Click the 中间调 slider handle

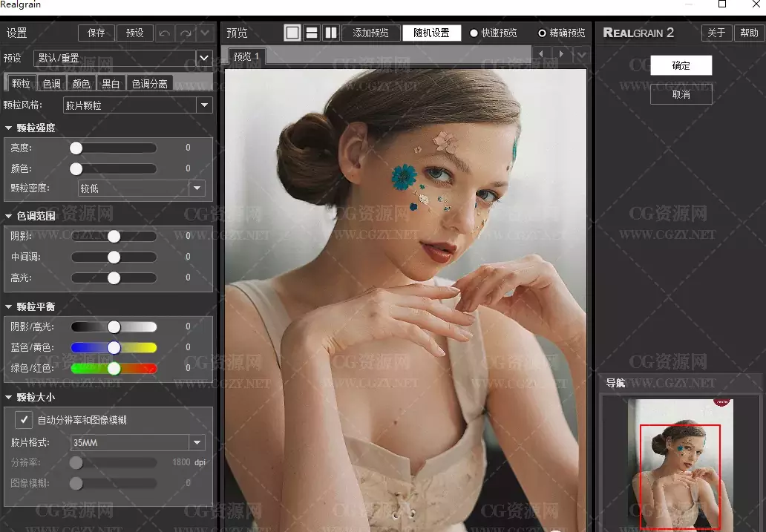(114, 257)
